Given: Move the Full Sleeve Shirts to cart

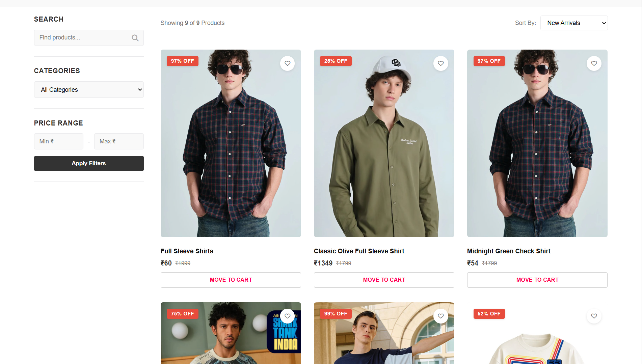Looking at the screenshot, I should click(231, 280).
